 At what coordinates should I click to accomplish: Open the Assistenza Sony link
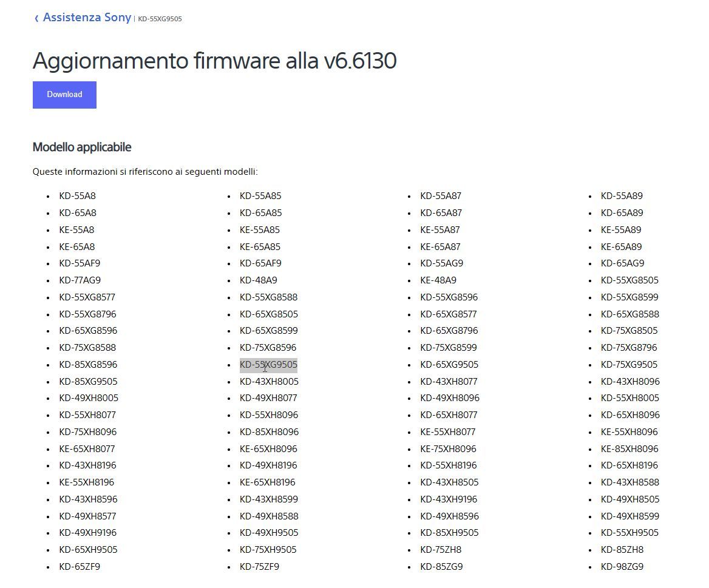point(87,18)
